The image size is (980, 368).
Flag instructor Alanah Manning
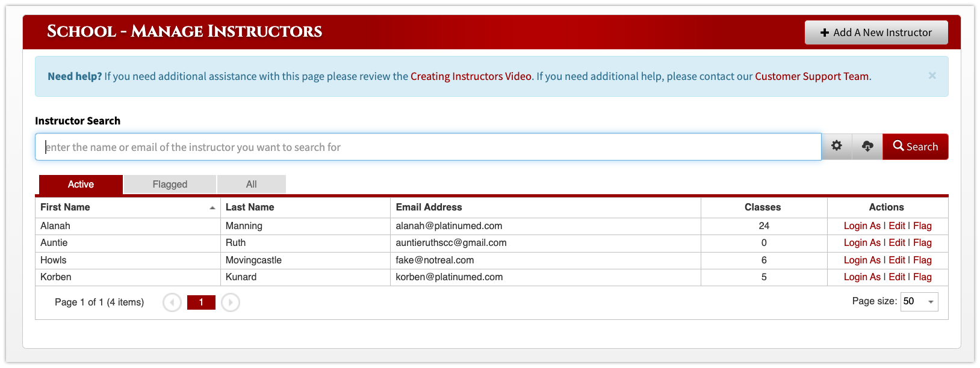(922, 226)
